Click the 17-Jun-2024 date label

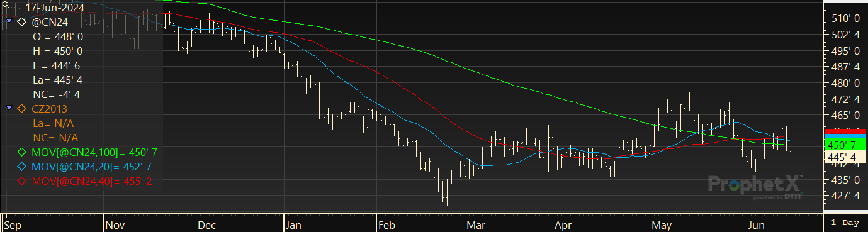[54, 8]
